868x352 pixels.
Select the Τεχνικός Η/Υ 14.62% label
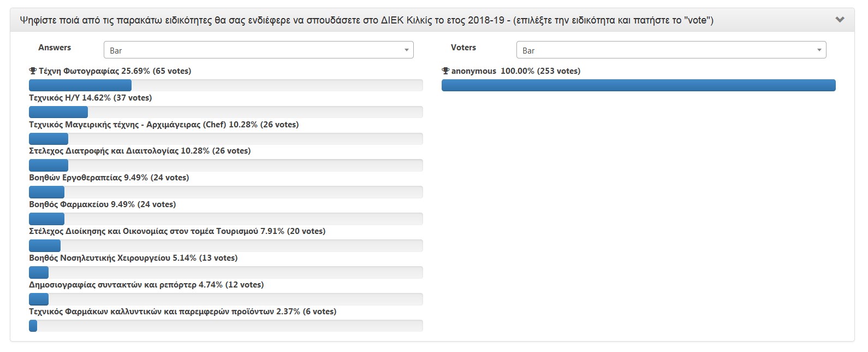click(90, 98)
